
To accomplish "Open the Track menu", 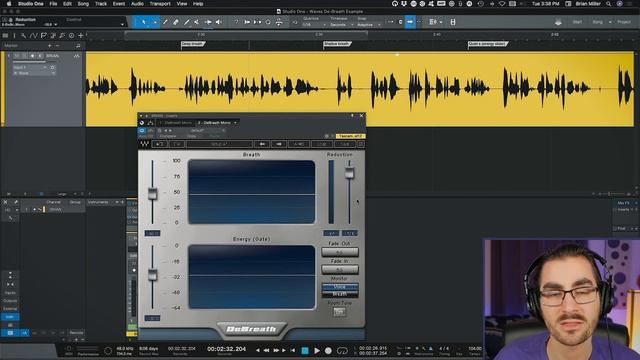I will click(x=101, y=4).
